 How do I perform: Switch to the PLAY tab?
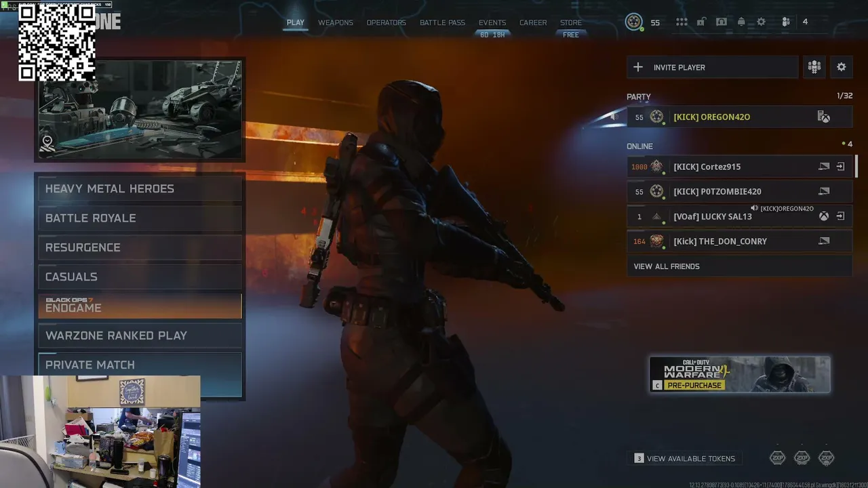296,22
